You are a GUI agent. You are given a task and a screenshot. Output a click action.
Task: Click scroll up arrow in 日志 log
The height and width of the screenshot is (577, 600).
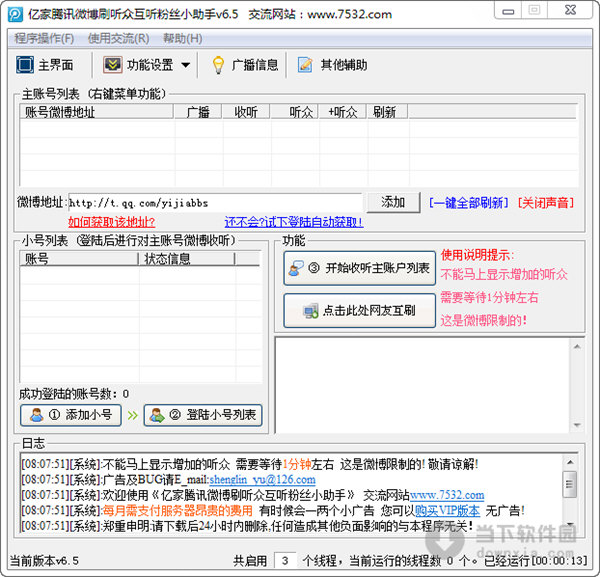pos(570,462)
